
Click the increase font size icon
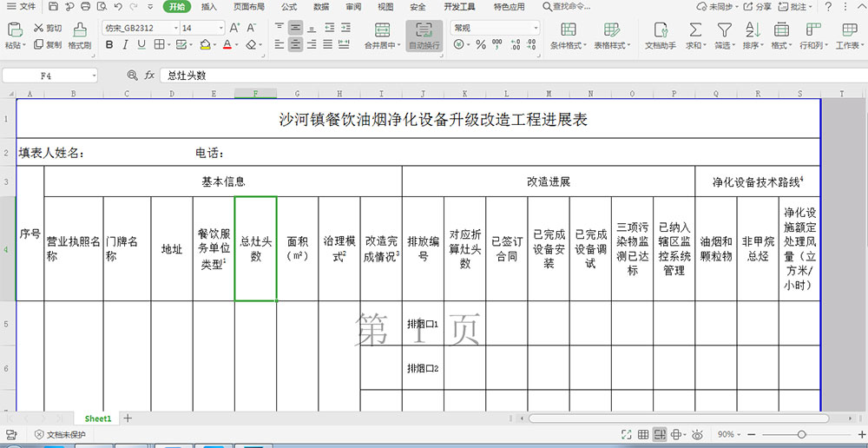pyautogui.click(x=236, y=28)
